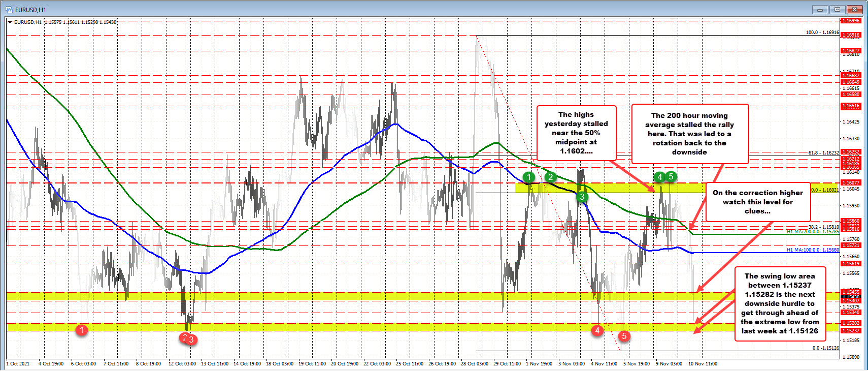
Task: Select the H1 MA:200 moving average label
Action: [x=813, y=232]
